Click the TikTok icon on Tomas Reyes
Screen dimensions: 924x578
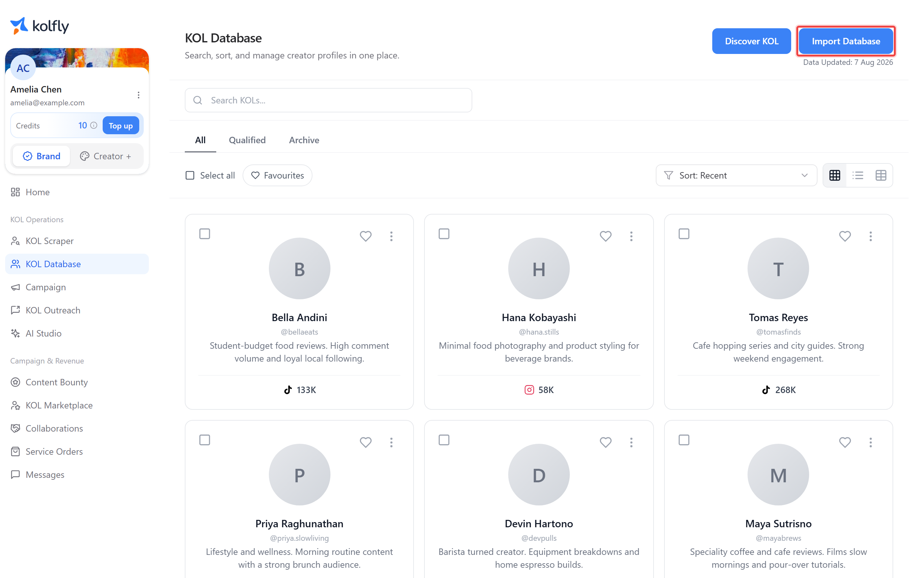click(x=766, y=390)
